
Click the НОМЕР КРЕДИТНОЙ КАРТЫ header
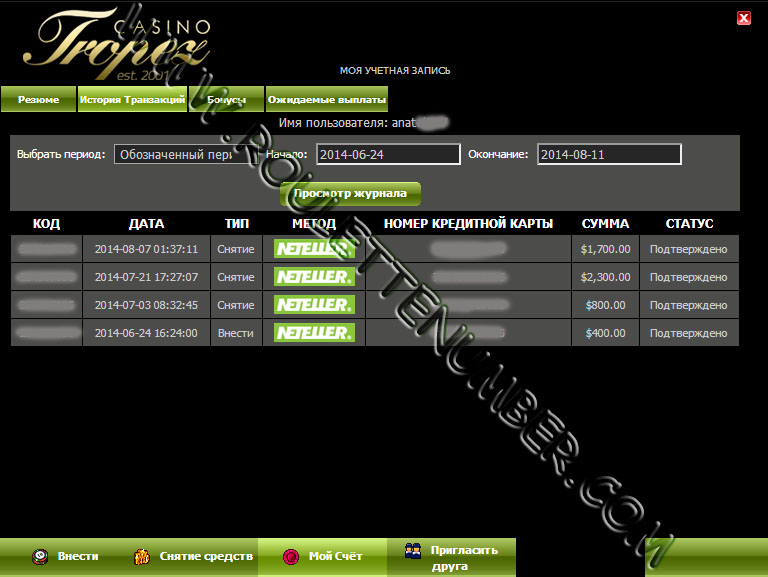[468, 224]
